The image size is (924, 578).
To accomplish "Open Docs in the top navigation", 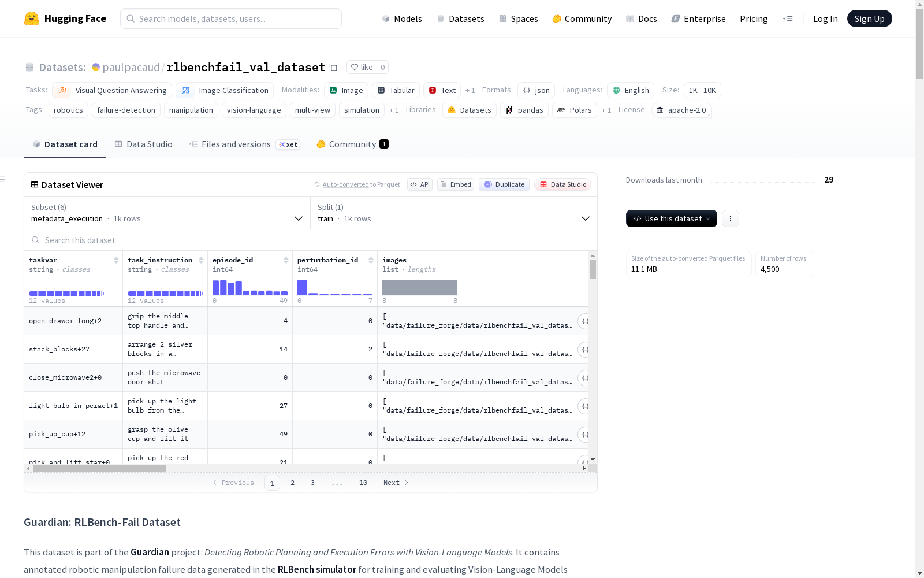I will 642,18.
